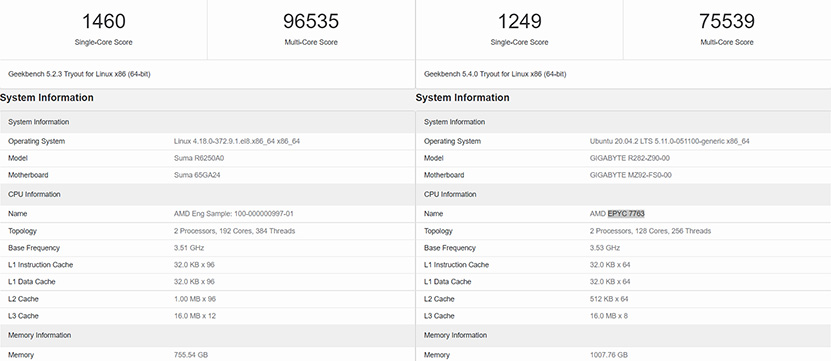Screen dimensions: 831x361
Task: Select the highlighted EPYC 7763 text
Action: click(x=626, y=214)
